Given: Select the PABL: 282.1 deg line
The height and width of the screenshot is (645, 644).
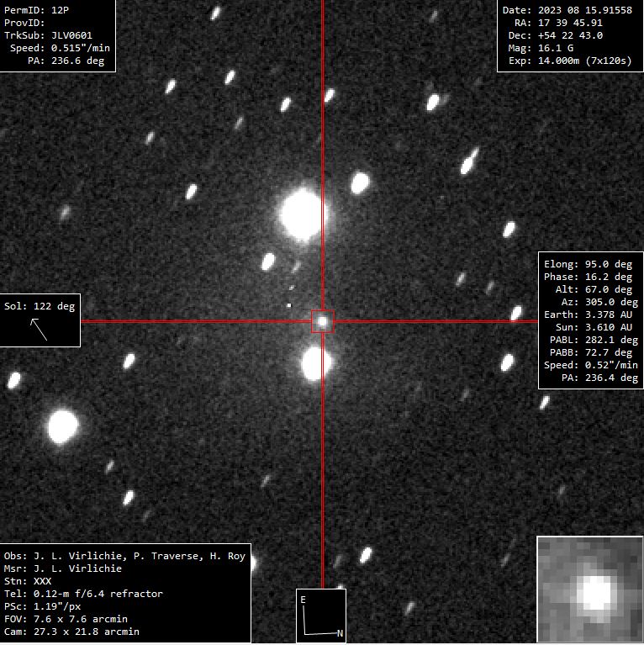Looking at the screenshot, I should click(x=594, y=340).
